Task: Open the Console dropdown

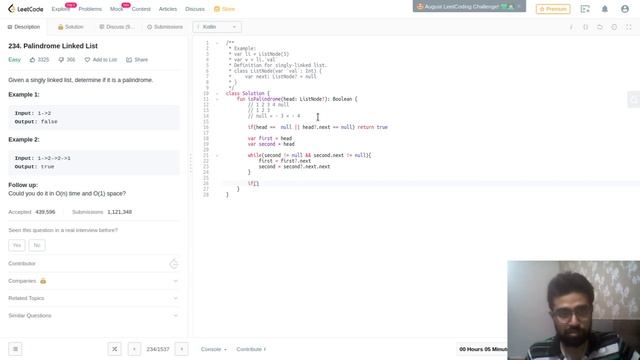Action: [213, 349]
